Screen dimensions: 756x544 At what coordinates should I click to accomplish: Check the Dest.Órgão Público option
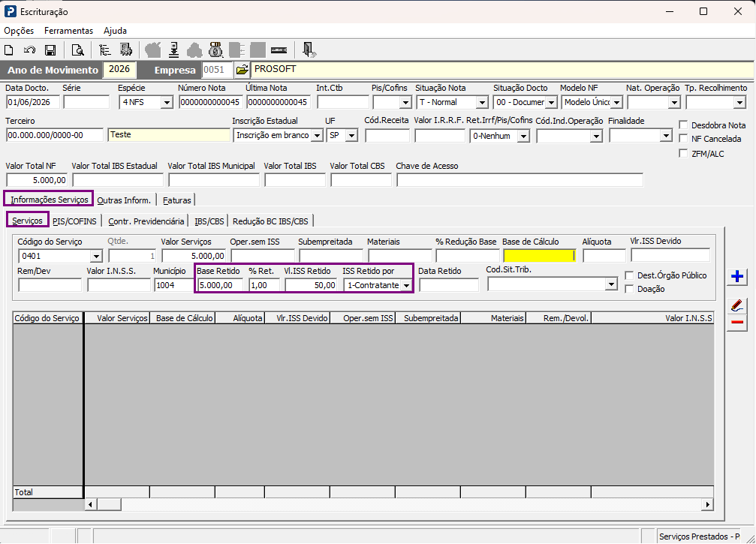tap(628, 275)
